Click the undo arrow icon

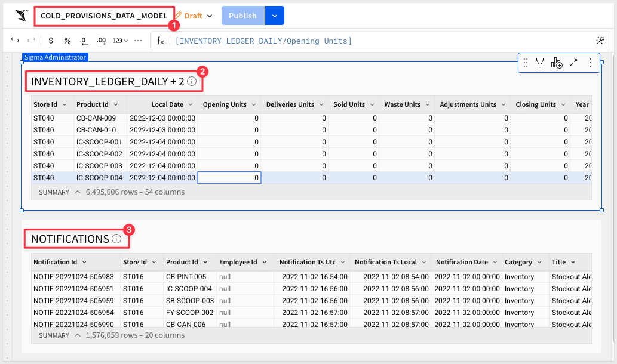click(x=16, y=41)
